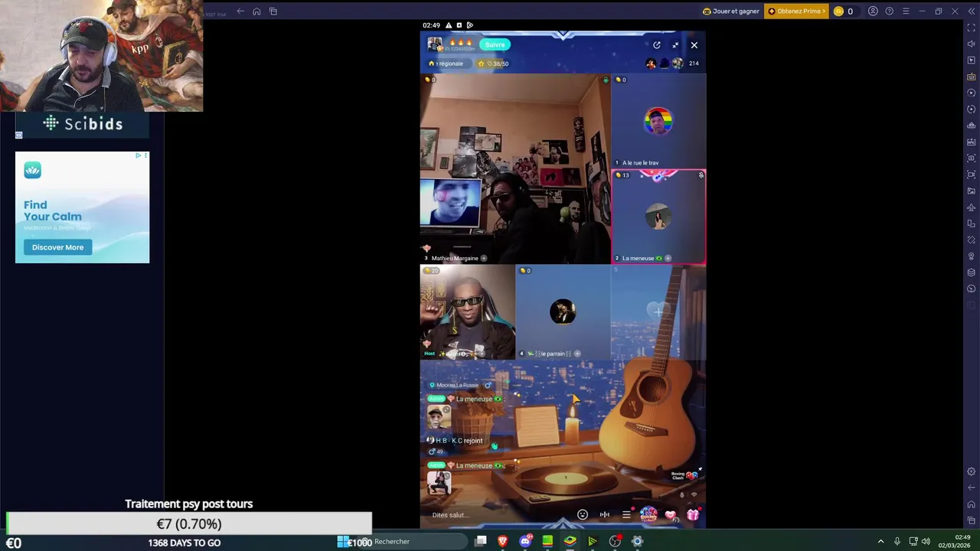The width and height of the screenshot is (980, 551).
Task: Take screenshot from BlueStacks sidebar
Action: 972,158
